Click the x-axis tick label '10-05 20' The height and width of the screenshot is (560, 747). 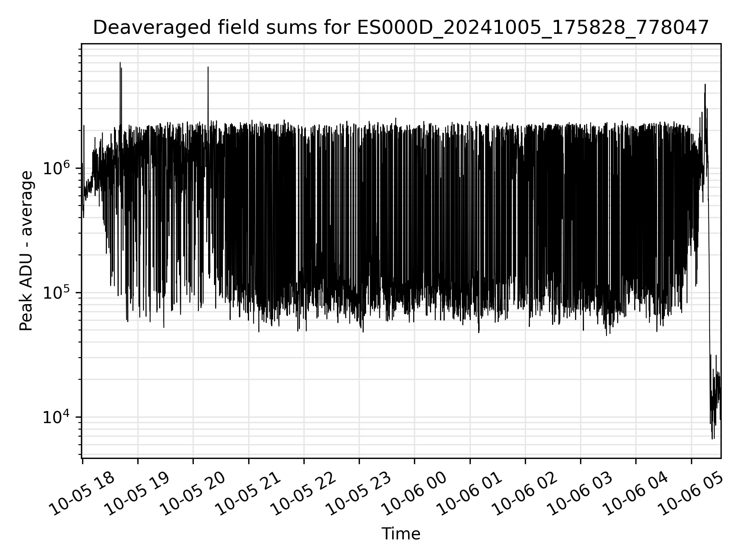click(193, 494)
